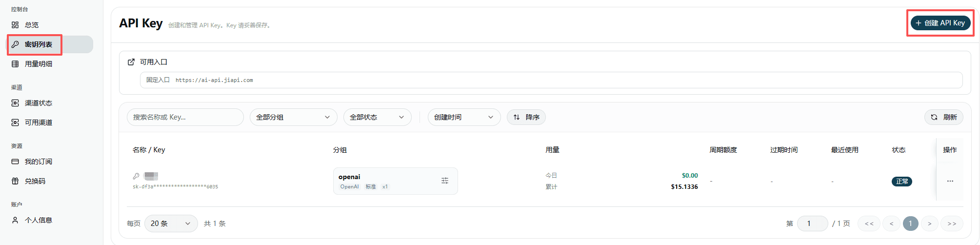Go to first page with << button

[869, 224]
